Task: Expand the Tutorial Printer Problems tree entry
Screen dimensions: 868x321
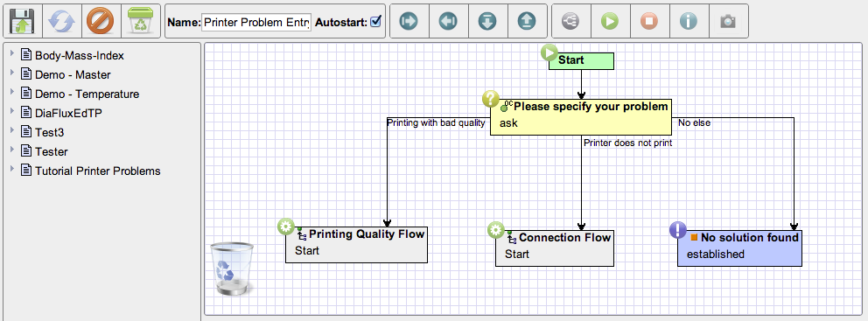Action: [x=12, y=170]
